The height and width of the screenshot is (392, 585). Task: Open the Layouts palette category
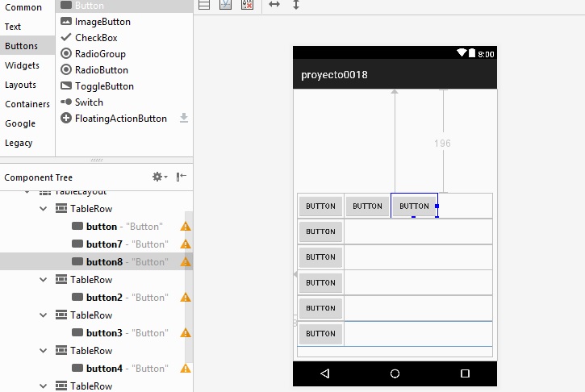coord(20,85)
